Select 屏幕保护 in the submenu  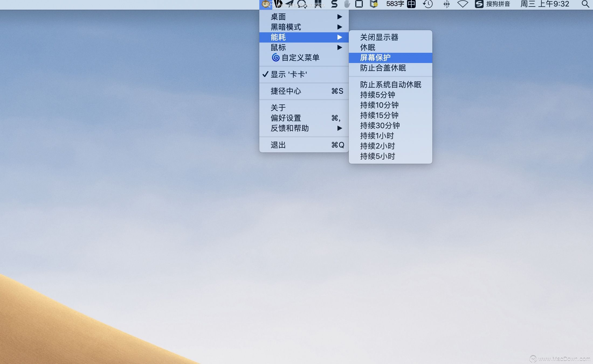376,57
